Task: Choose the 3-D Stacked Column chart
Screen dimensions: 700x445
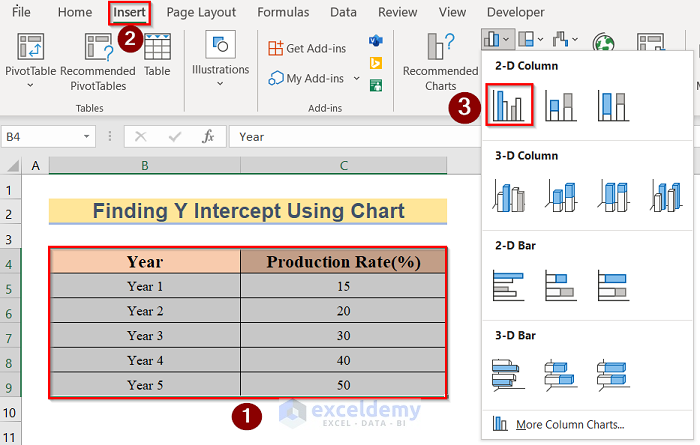Action: click(561, 195)
